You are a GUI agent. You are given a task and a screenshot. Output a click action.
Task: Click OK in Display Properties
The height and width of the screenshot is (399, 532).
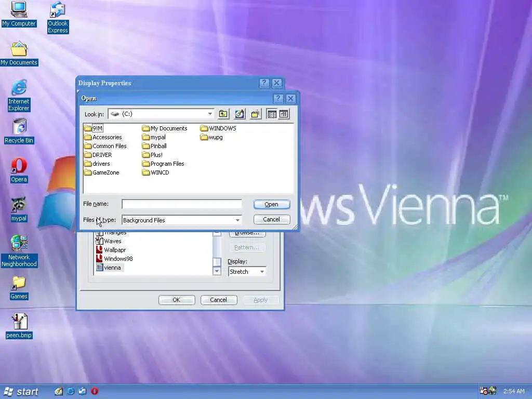pos(177,300)
